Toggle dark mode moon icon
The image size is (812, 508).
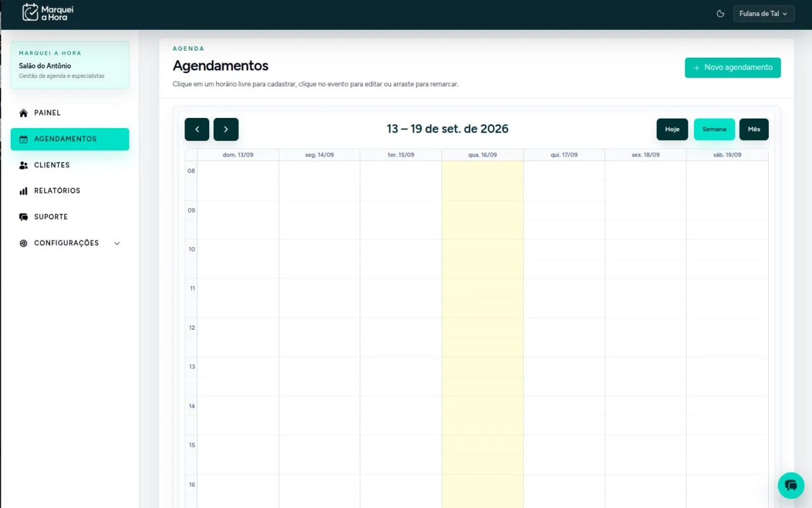[x=720, y=14]
